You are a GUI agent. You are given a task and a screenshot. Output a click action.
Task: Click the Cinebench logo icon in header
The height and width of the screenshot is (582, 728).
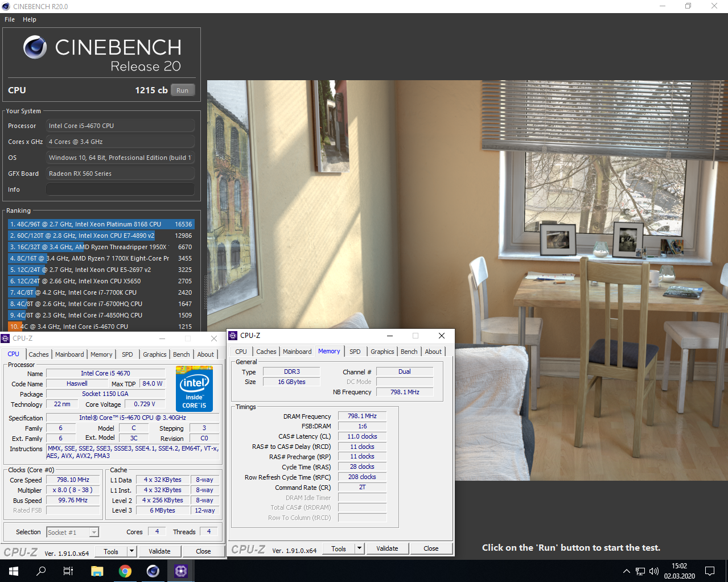pos(35,47)
